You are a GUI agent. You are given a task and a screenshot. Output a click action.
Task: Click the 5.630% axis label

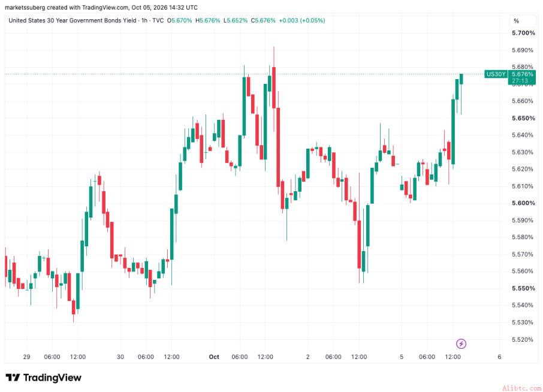pyautogui.click(x=523, y=152)
